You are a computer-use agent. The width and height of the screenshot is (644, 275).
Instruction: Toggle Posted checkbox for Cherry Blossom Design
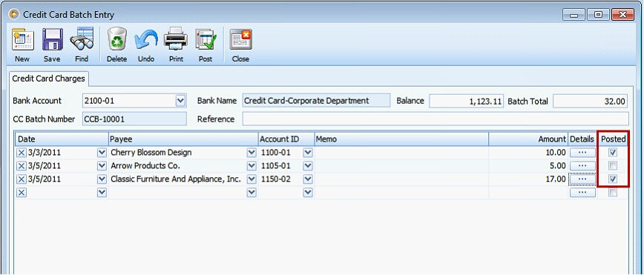point(613,153)
